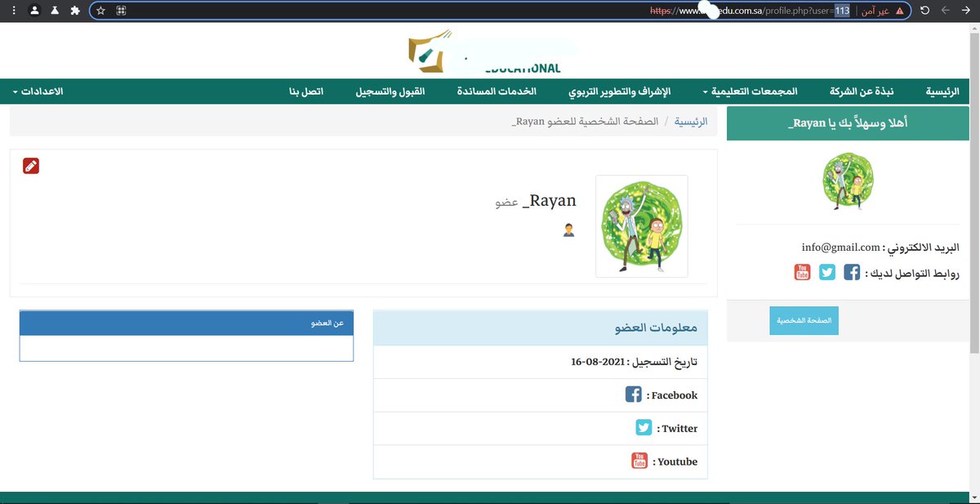
Task: Click the large Rayan_ profile picture
Action: [642, 226]
